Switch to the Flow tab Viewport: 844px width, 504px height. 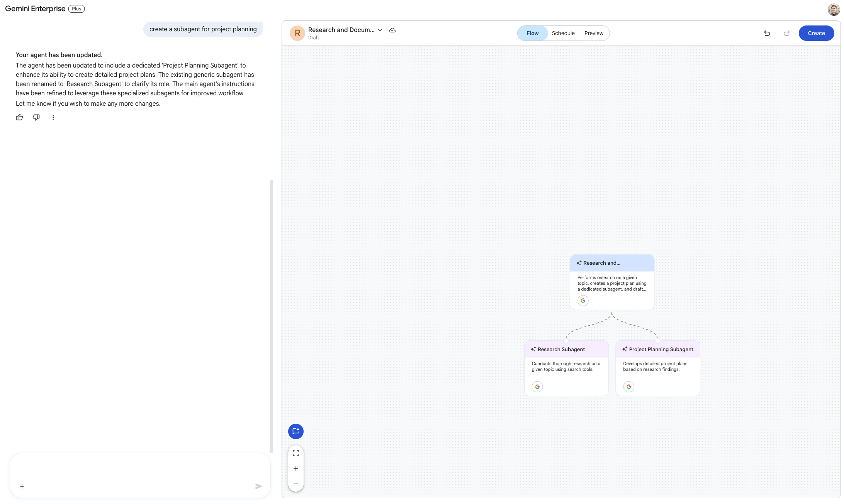(x=533, y=33)
